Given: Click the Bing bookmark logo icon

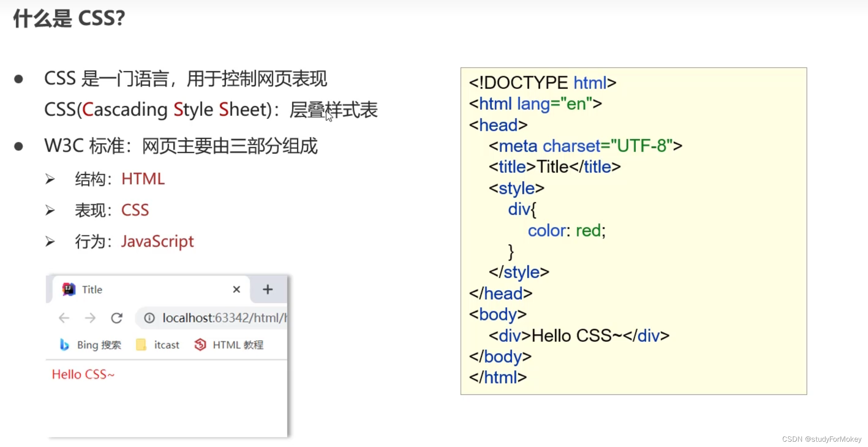Looking at the screenshot, I should click(x=64, y=345).
